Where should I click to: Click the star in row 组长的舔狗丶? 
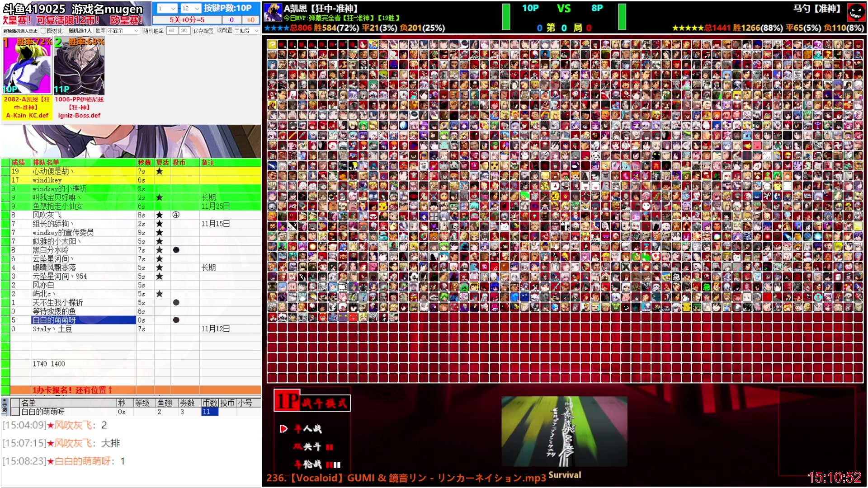159,224
